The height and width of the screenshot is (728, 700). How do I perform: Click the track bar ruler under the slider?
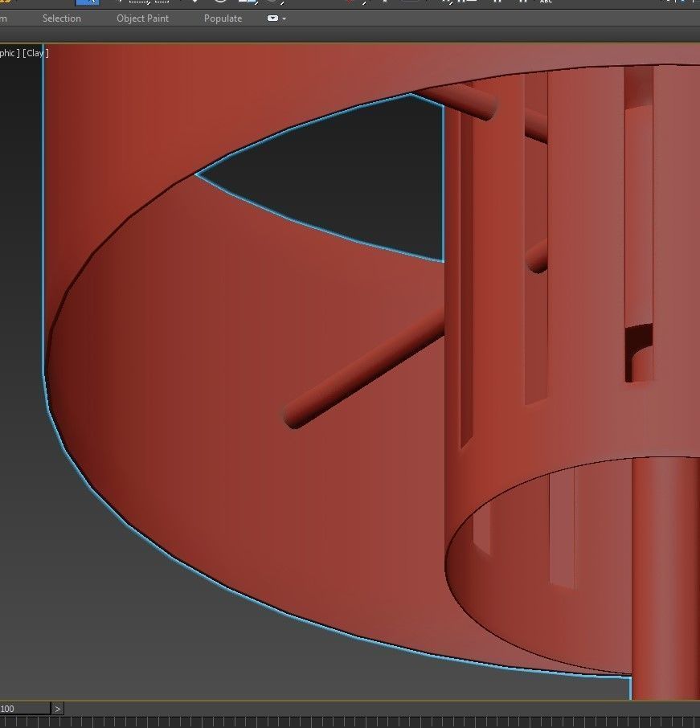(350, 722)
